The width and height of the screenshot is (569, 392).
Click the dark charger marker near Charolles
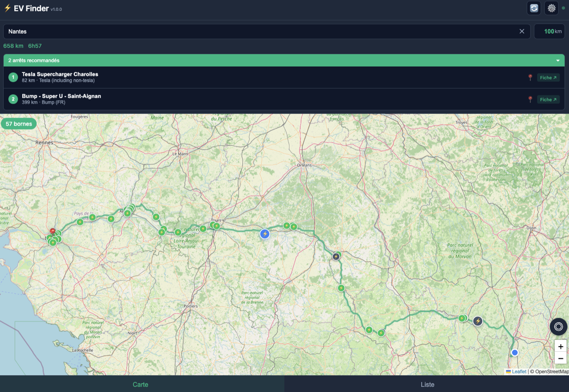click(478, 321)
